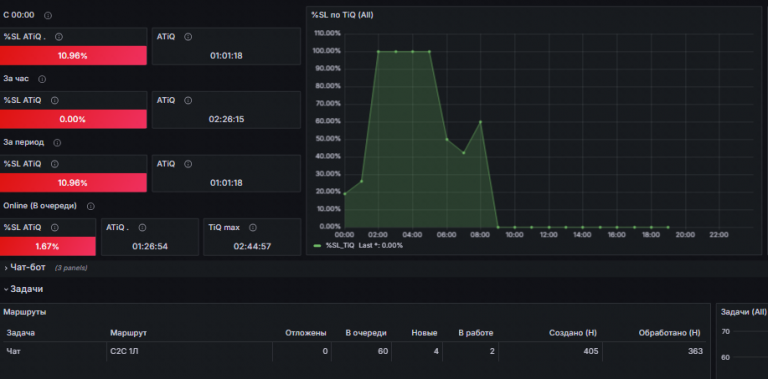Screen dimensions: 768x379
Task: Click info icon of %SL ATiQ panel under За период
Action: pos(54,164)
